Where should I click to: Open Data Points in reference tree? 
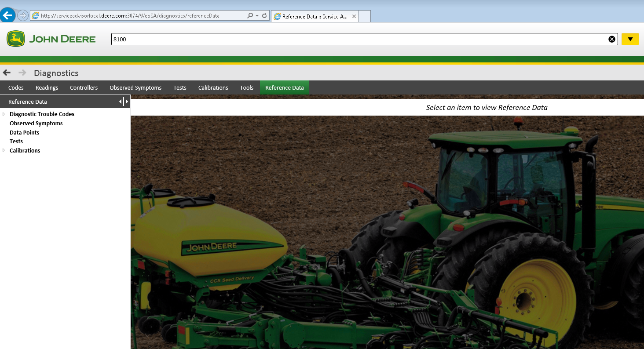tap(24, 132)
